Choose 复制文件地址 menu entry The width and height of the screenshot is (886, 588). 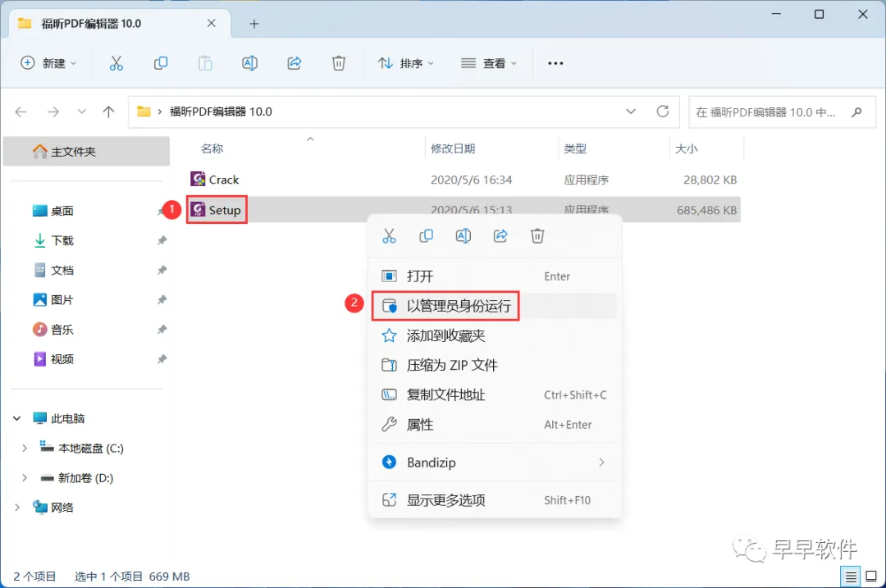495,394
